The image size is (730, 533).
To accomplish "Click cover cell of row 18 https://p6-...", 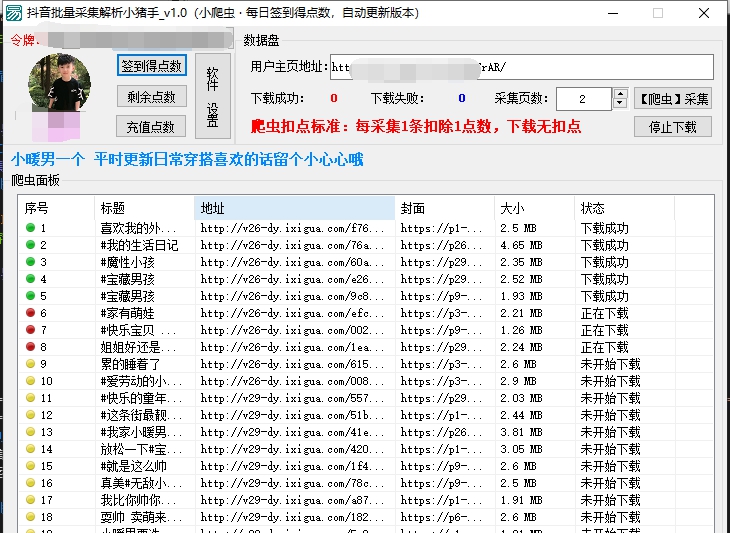I will [x=441, y=517].
